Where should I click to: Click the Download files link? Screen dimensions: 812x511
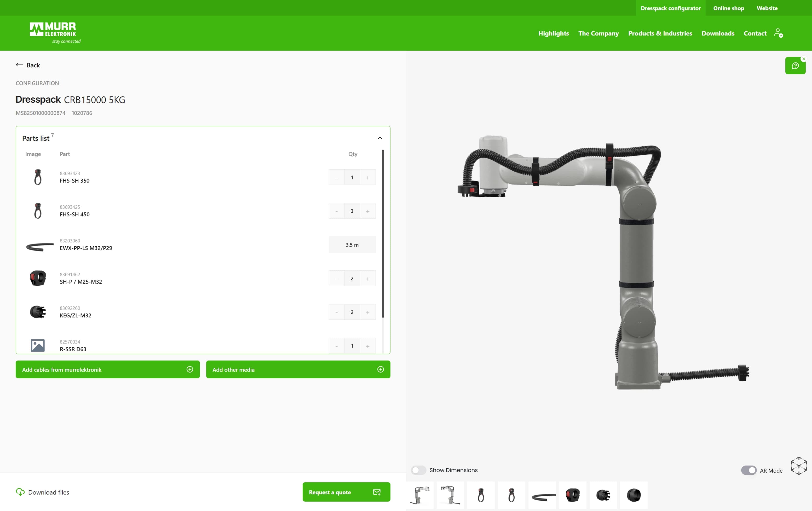point(43,492)
